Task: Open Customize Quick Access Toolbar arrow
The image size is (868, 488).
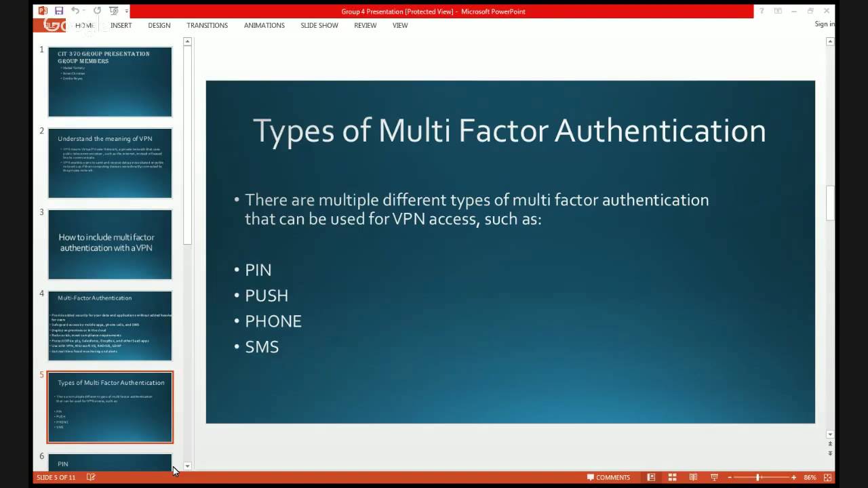Action: [127, 11]
